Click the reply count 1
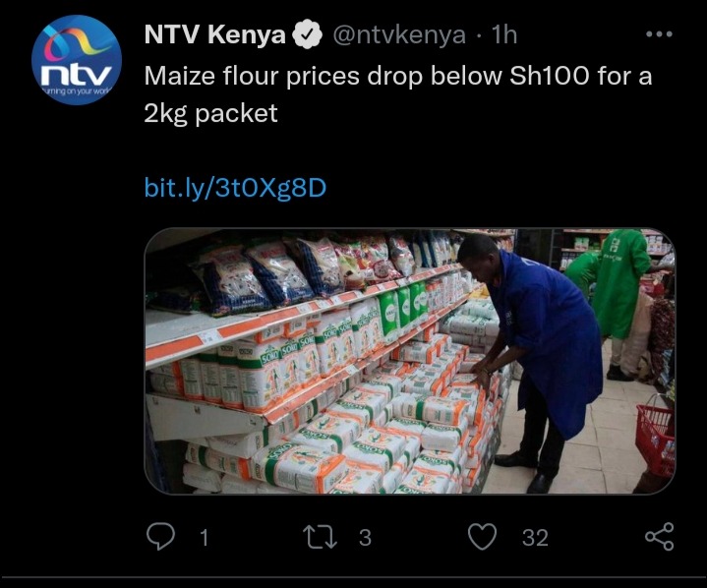 pyautogui.click(x=205, y=538)
